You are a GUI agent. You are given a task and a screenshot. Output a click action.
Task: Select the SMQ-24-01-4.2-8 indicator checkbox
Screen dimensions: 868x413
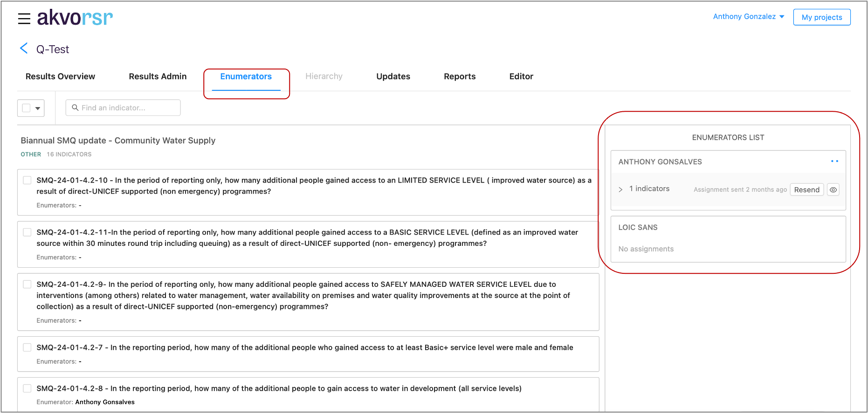[x=27, y=388]
